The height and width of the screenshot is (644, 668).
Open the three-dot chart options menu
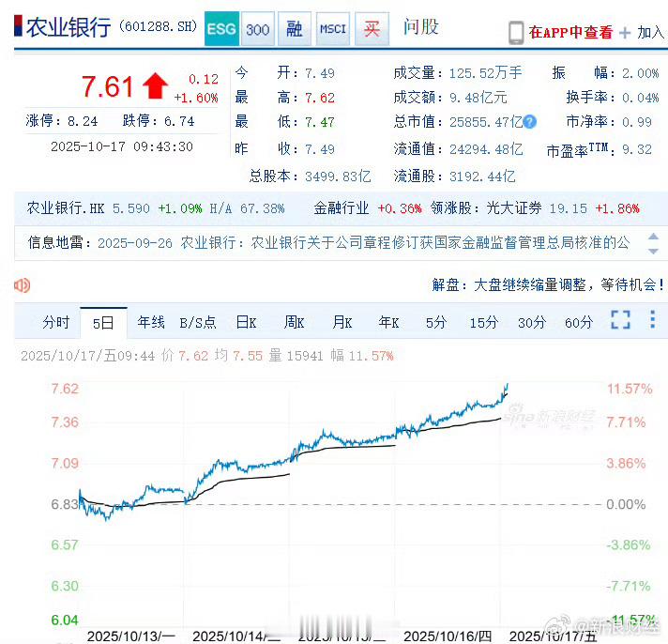pos(652,319)
